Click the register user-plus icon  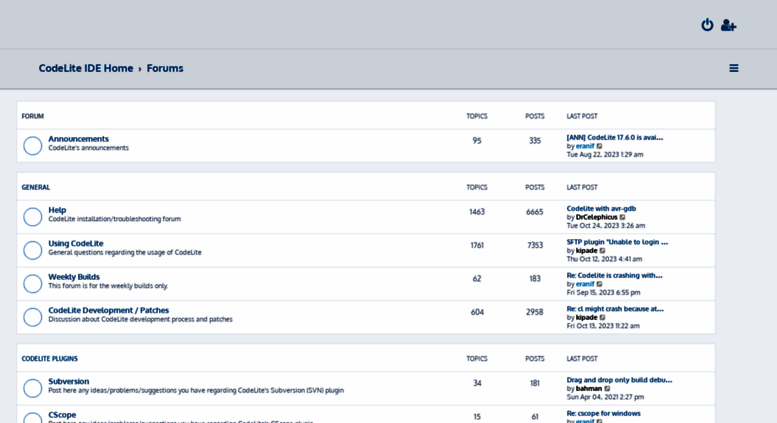(x=728, y=25)
